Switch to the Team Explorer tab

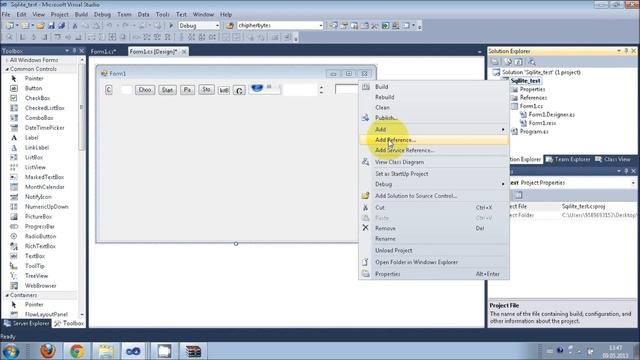coord(568,159)
